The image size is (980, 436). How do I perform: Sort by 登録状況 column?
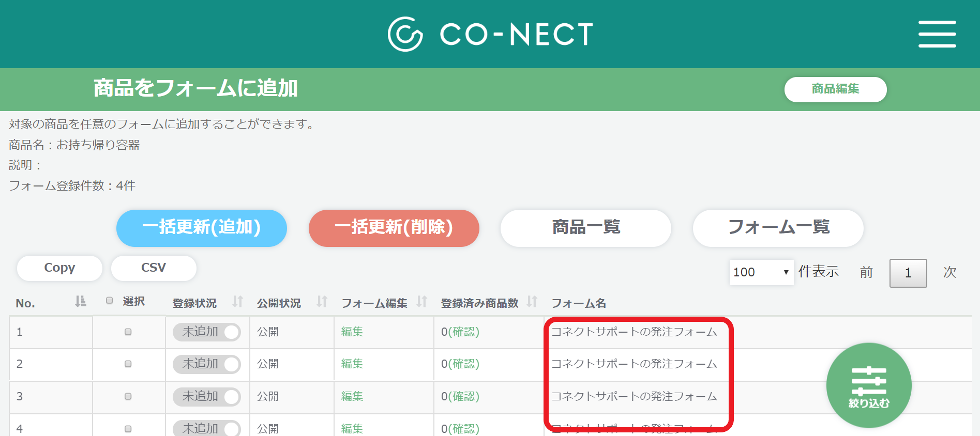[x=237, y=301]
